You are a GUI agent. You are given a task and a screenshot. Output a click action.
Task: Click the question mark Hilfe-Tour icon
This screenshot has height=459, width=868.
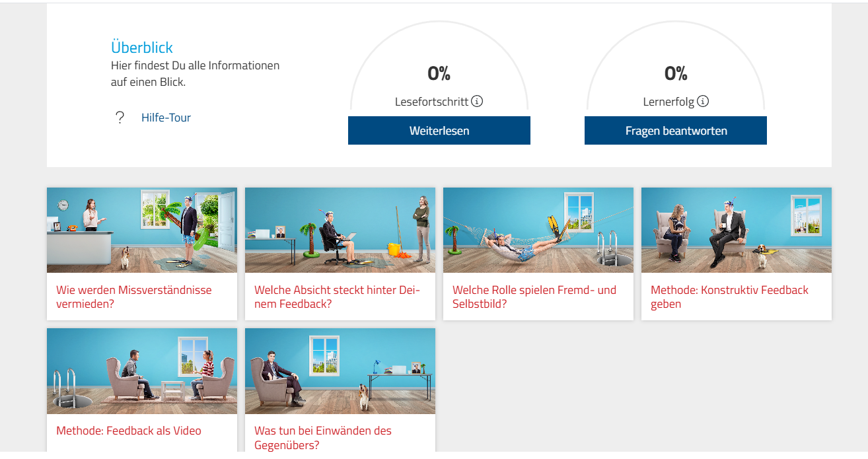(x=120, y=118)
